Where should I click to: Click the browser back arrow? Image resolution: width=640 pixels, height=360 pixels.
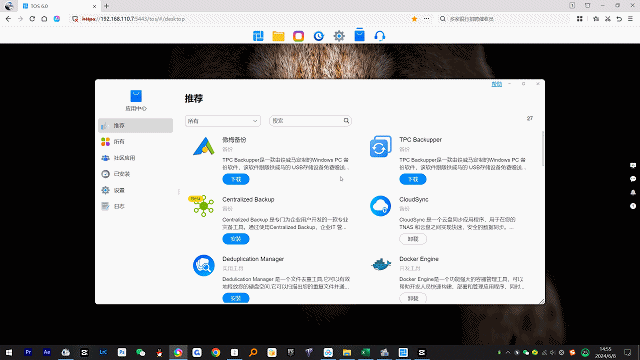point(8,19)
